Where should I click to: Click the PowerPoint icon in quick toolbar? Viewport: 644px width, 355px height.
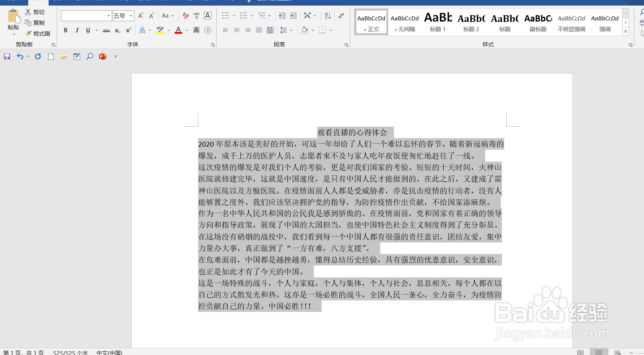(x=103, y=56)
